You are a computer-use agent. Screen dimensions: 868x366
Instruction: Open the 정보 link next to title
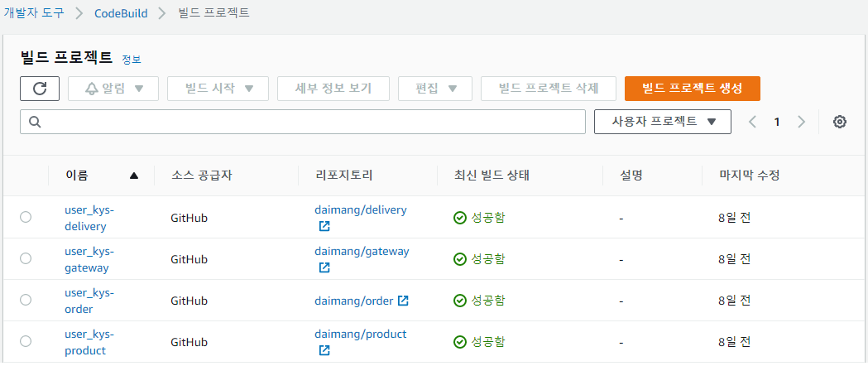[132, 59]
